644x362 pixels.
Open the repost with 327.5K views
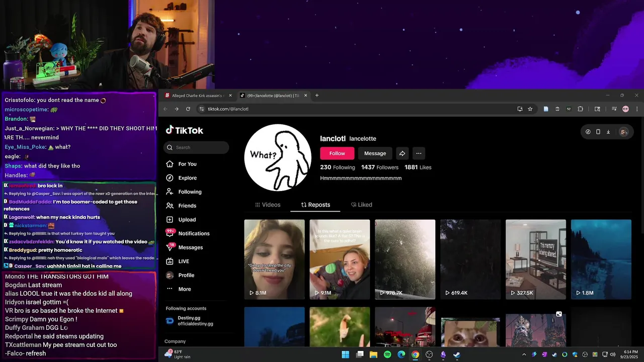[x=536, y=259]
